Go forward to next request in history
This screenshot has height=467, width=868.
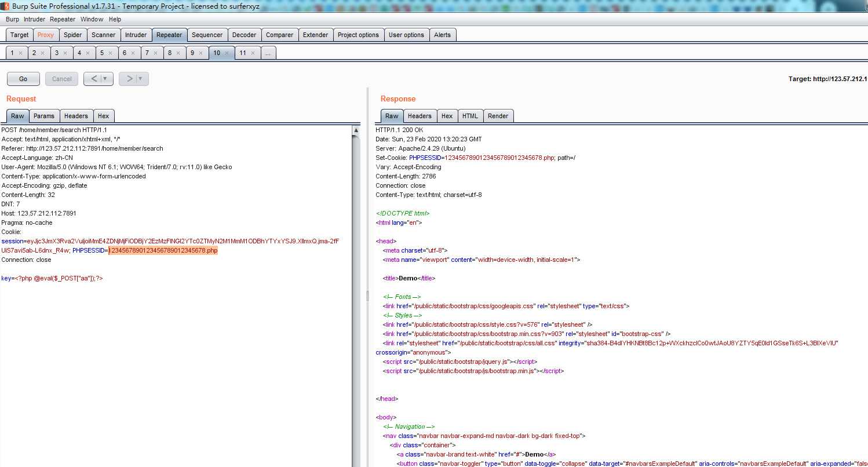(130, 79)
